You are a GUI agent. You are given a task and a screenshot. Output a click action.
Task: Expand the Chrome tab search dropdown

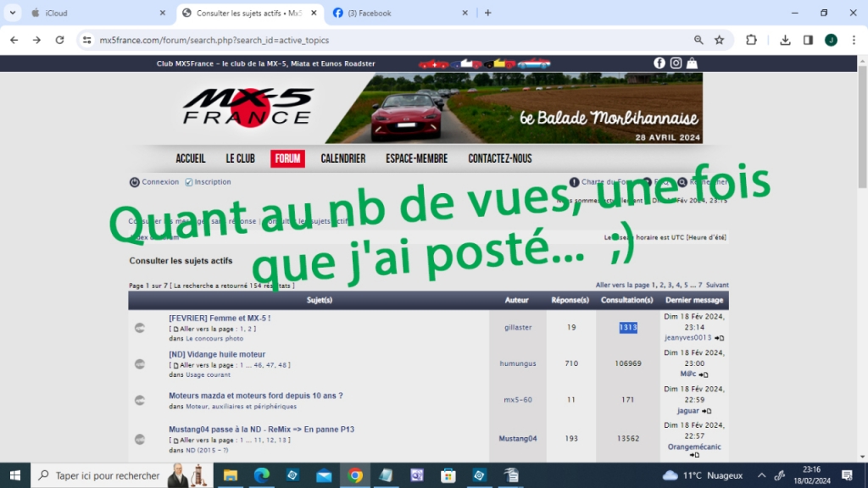tap(12, 13)
